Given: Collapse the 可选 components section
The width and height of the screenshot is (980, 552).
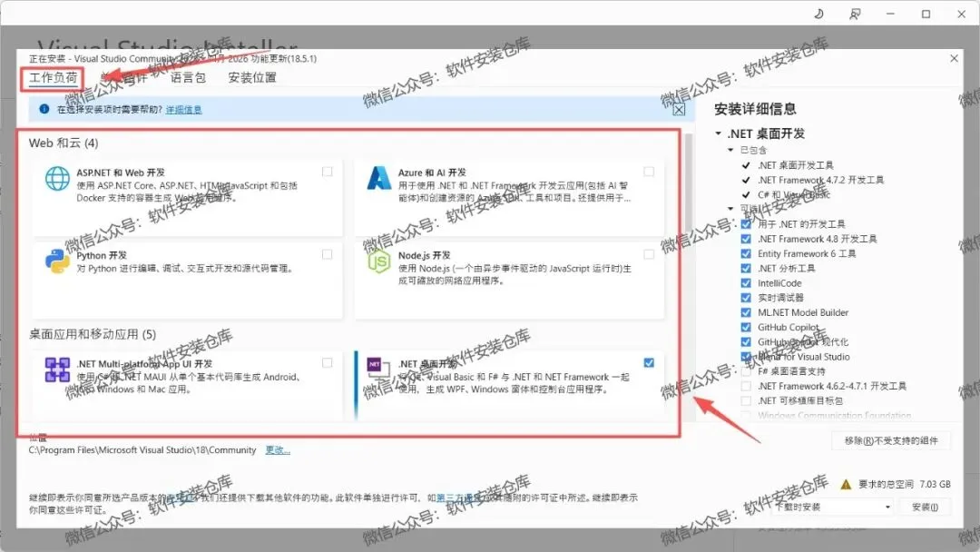Looking at the screenshot, I should (730, 209).
